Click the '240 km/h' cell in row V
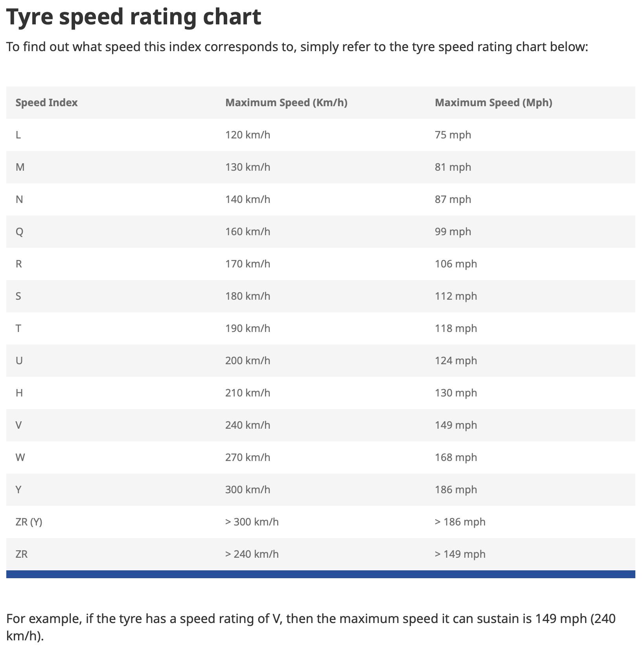The image size is (644, 649). click(x=248, y=425)
